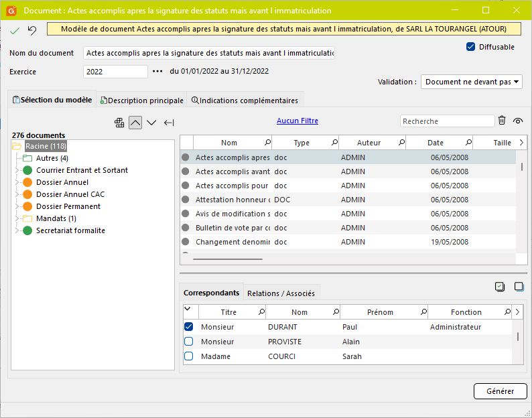Uncheck the box for Monsieur DURANT

tap(189, 327)
